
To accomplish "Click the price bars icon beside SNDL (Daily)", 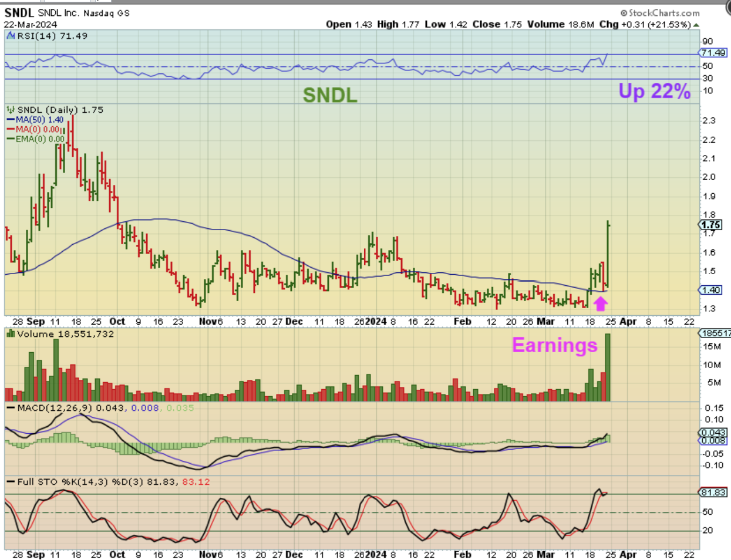I will point(11,110).
